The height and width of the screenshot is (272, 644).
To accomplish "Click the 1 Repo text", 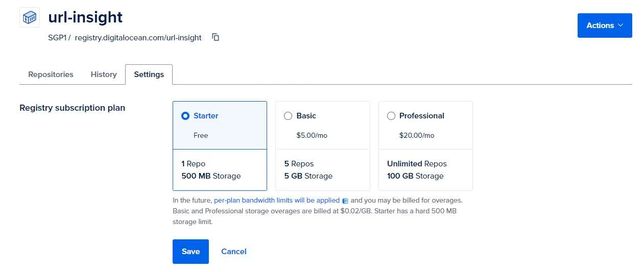I will pos(193,164).
